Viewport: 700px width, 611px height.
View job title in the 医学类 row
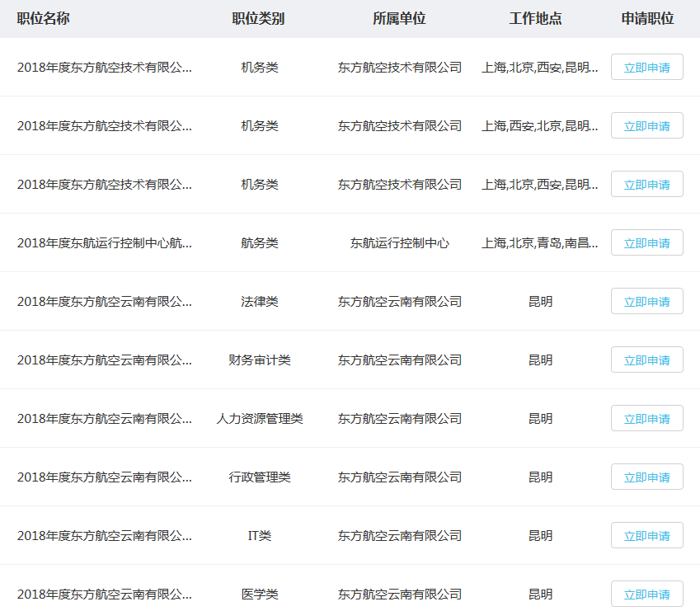(x=104, y=595)
